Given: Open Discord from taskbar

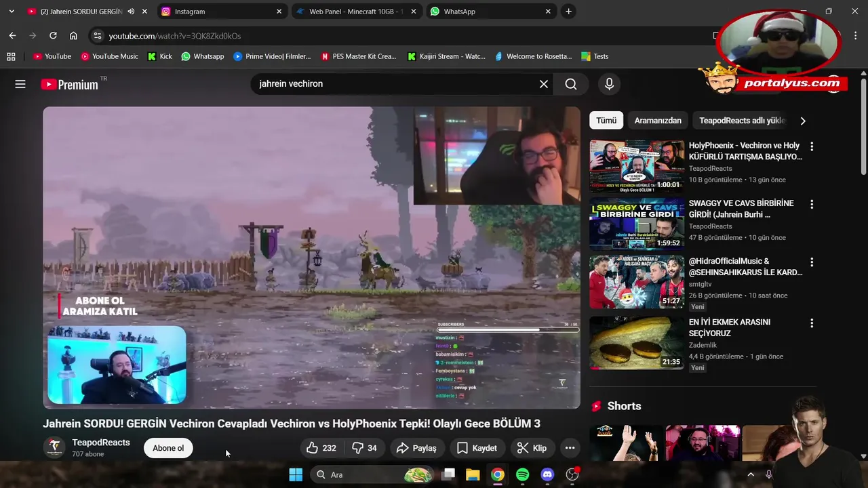Looking at the screenshot, I should click(x=547, y=474).
